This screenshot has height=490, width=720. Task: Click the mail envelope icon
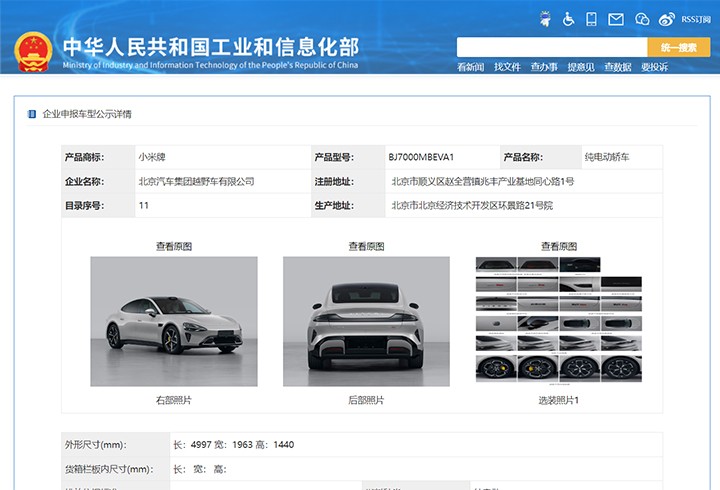pyautogui.click(x=616, y=19)
